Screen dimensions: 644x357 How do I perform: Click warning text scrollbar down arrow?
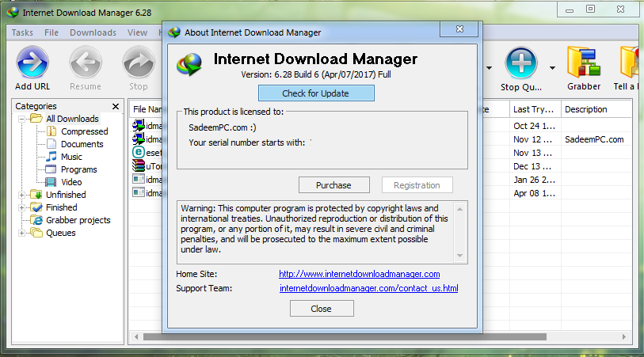[x=459, y=256]
